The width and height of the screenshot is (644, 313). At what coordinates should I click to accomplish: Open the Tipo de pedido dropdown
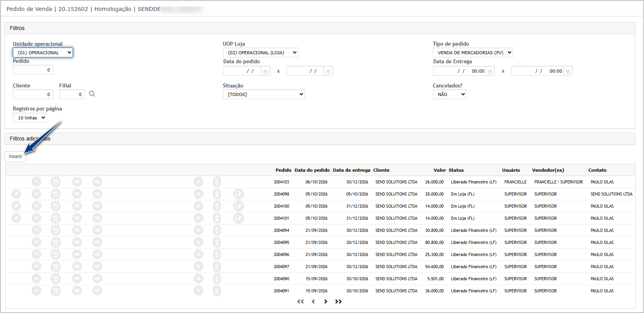pos(473,53)
